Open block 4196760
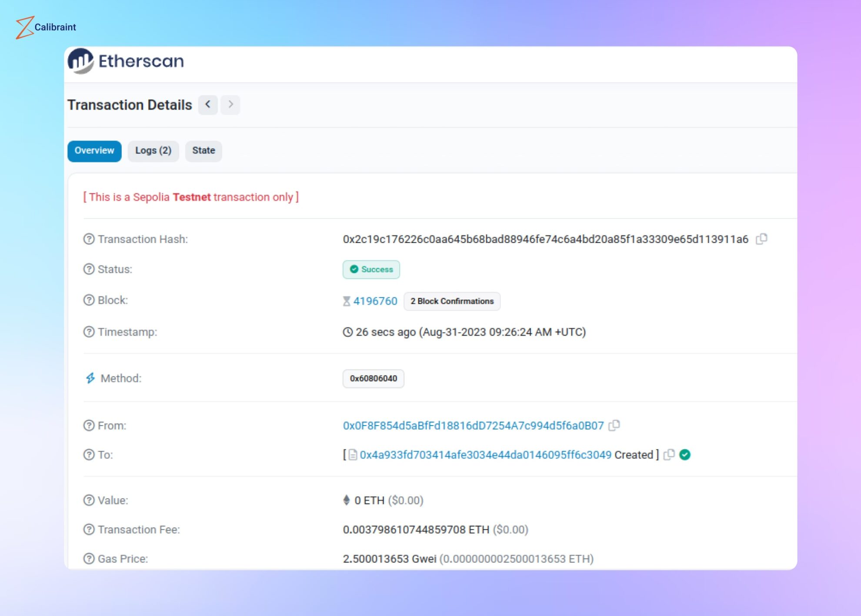The width and height of the screenshot is (861, 616). (x=375, y=301)
